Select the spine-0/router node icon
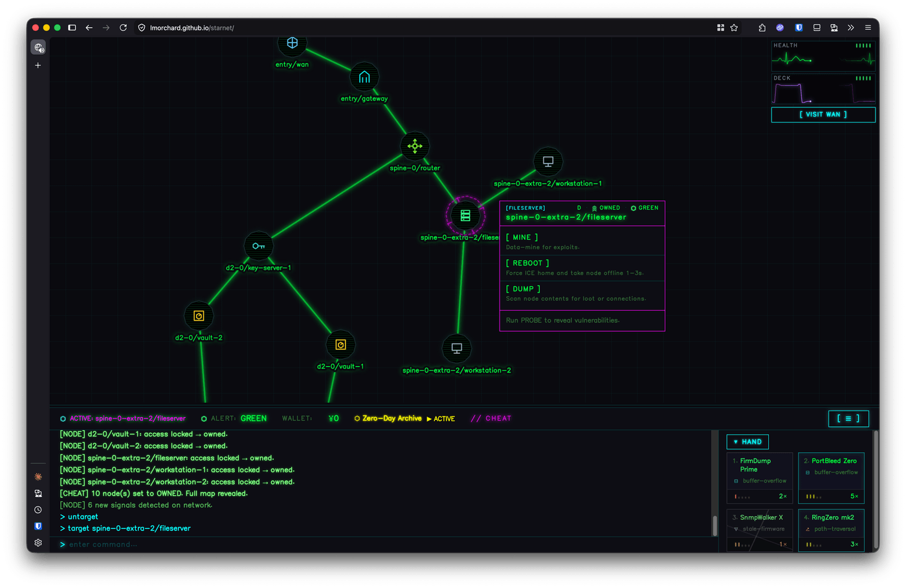The height and width of the screenshot is (588, 906). coord(415,146)
